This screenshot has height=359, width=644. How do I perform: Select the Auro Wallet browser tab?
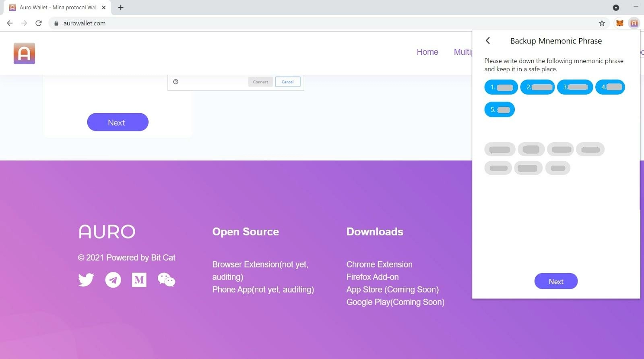pyautogui.click(x=57, y=7)
